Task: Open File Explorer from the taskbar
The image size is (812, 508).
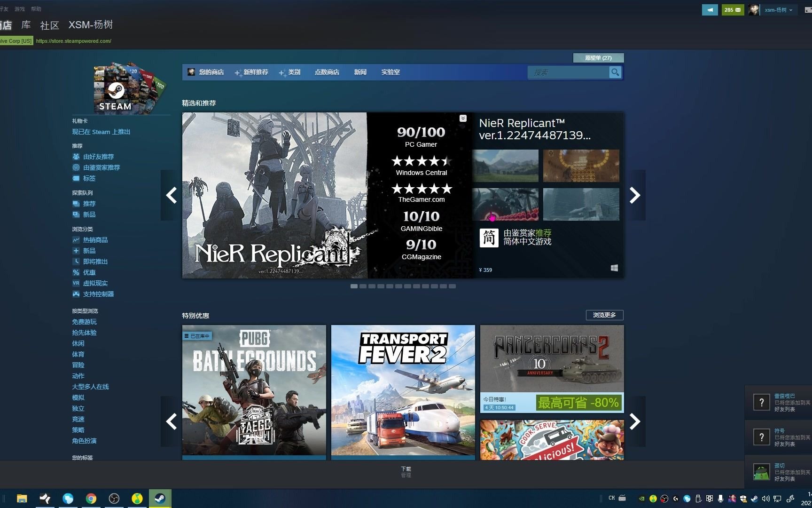Action: [22, 499]
